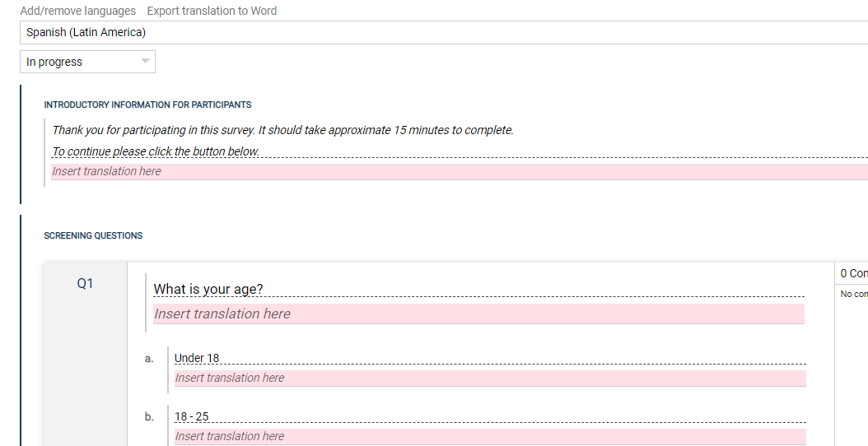This screenshot has height=446, width=868.
Task: Select the Q1 question number label
Action: coord(86,283)
